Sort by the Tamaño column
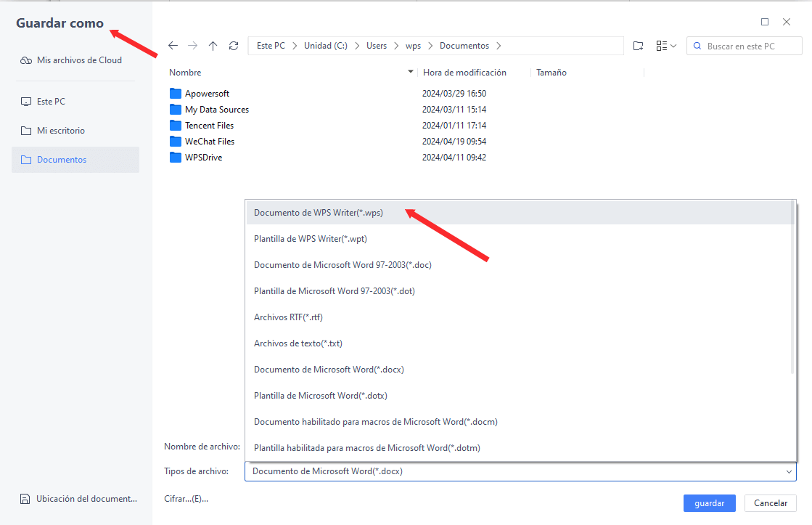 551,73
